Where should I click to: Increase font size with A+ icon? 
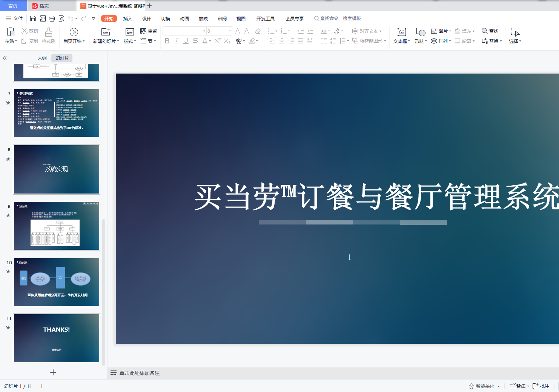[x=238, y=31]
